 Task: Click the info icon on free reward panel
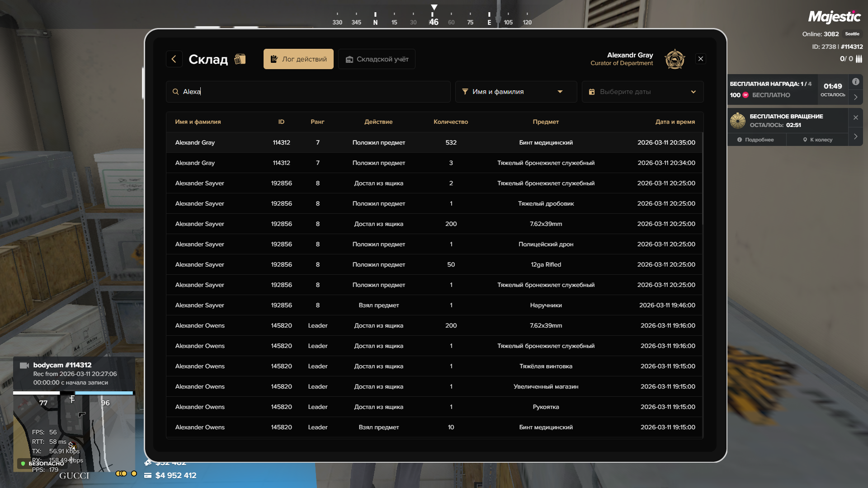point(855,82)
